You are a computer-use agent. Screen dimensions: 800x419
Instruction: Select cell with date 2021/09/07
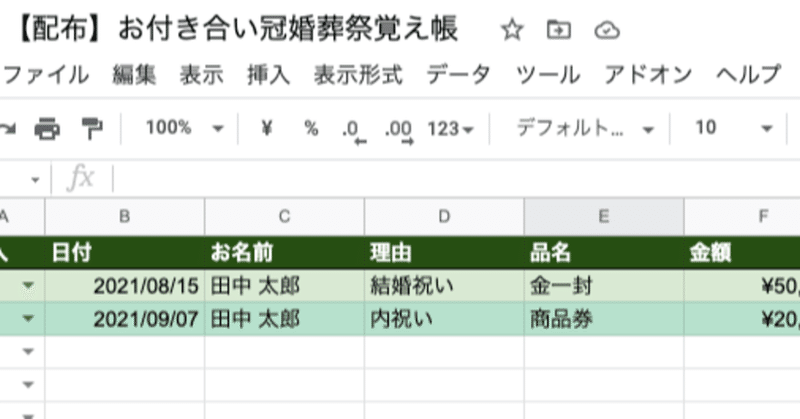click(124, 319)
